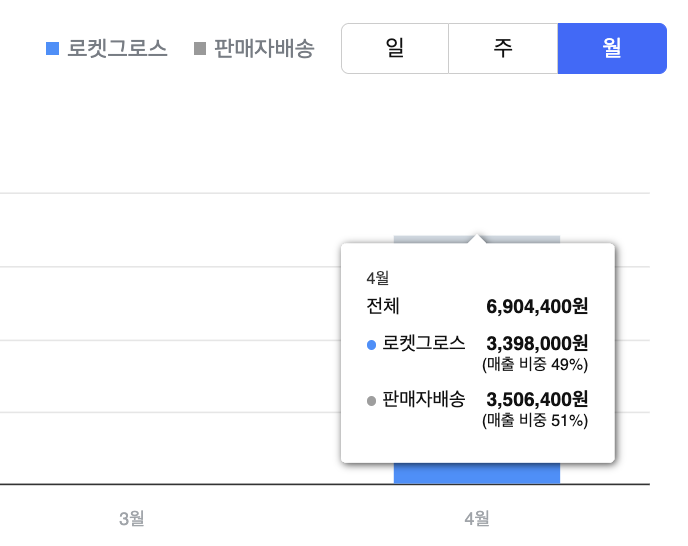This screenshot has height=546, width=688.
Task: Click the 매출 비중 51% text
Action: click(x=535, y=420)
